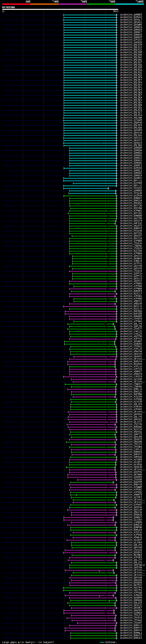Screen dimensions: 146x644
Task: Select label UniRef100_C5X6I4
Action: coord(131,271)
